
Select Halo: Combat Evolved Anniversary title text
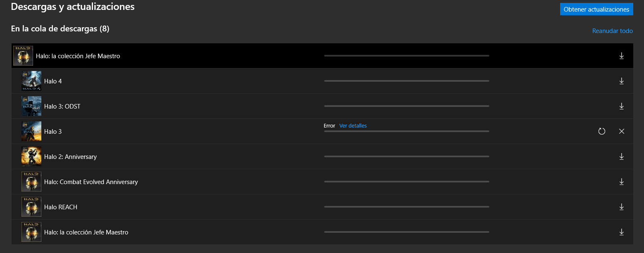click(91, 182)
